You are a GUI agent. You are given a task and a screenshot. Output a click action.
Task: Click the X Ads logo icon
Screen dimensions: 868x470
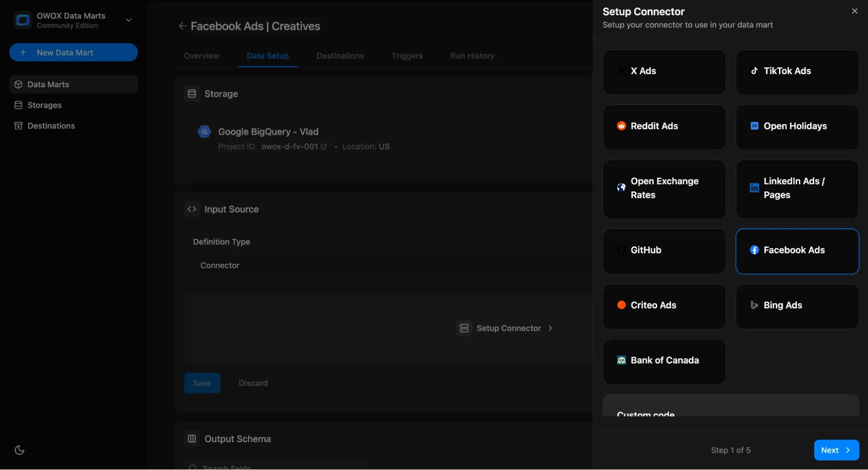(621, 71)
